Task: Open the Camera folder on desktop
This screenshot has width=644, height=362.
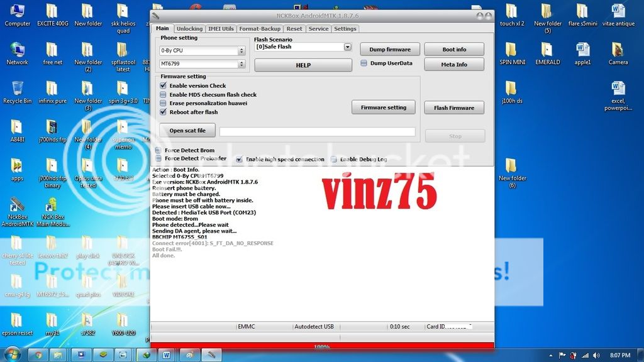Action: (x=618, y=50)
